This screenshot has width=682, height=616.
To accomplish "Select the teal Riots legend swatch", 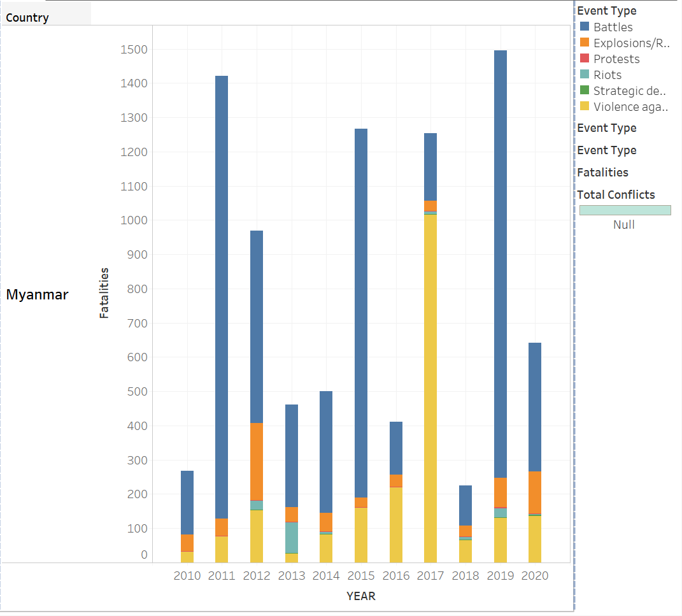I will click(585, 75).
